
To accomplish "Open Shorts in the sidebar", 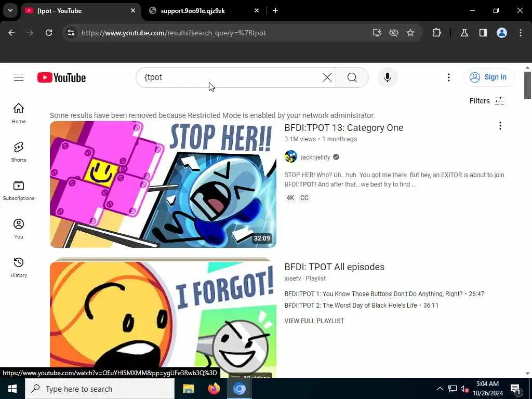I will tap(19, 152).
